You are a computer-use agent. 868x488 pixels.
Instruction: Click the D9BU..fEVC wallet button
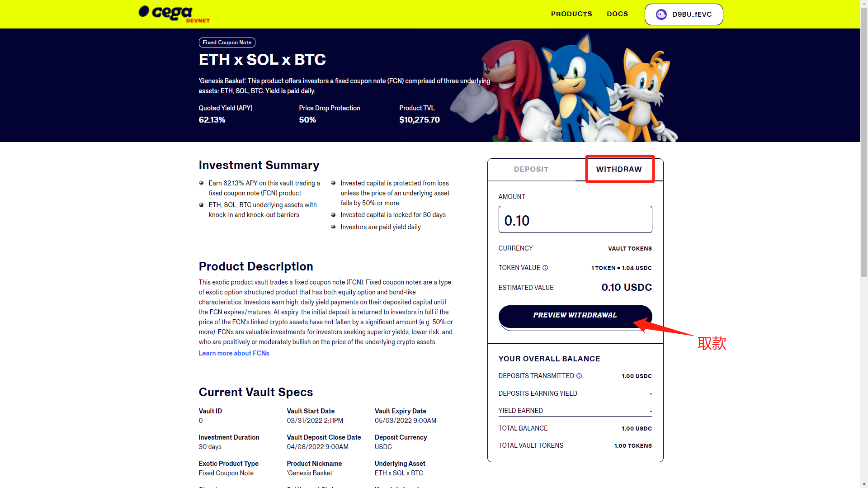click(684, 14)
